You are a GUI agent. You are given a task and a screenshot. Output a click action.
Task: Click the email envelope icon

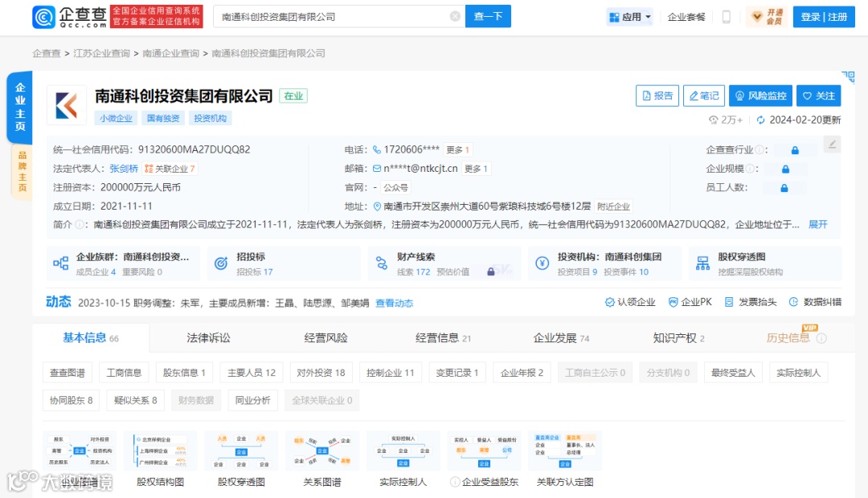click(377, 168)
